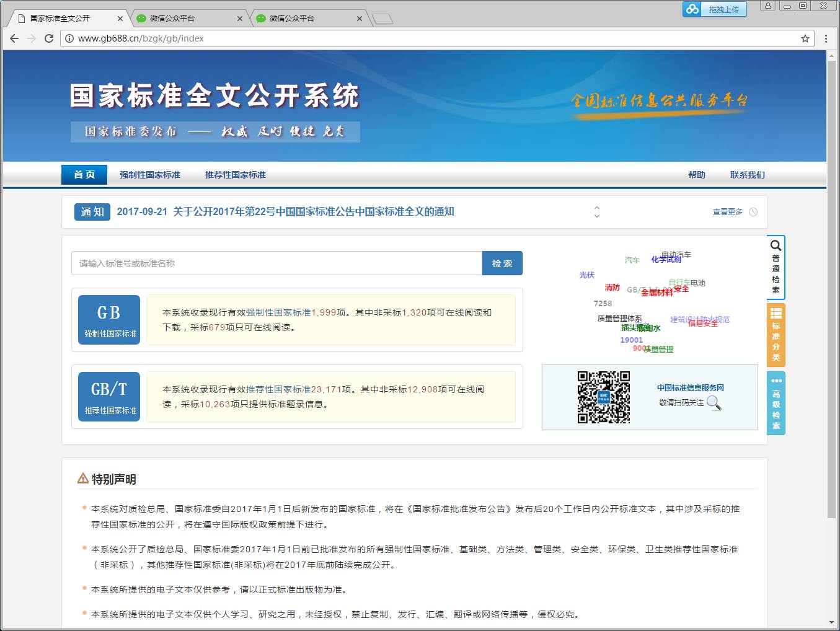Reload the page with refresh icon
The height and width of the screenshot is (631, 840).
[x=49, y=38]
